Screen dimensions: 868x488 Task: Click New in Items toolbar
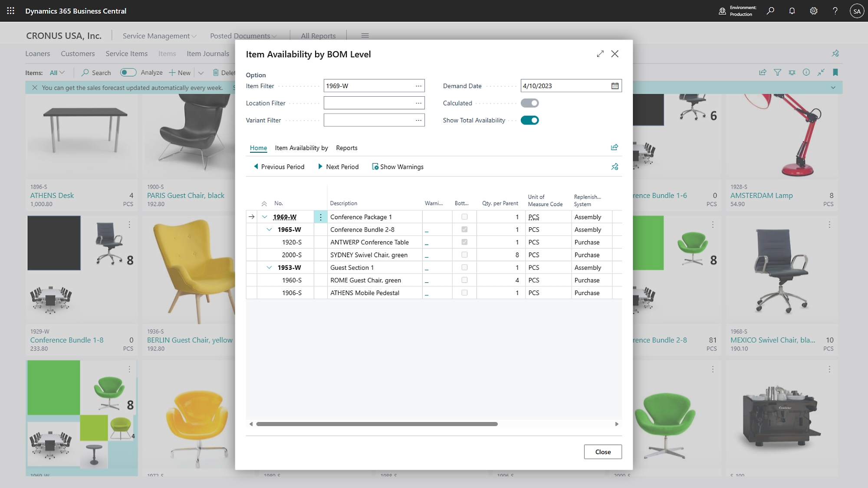180,72
